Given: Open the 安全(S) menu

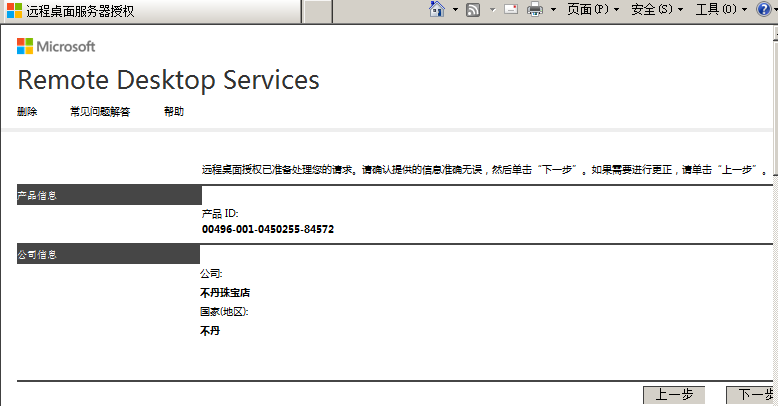Looking at the screenshot, I should pyautogui.click(x=657, y=10).
